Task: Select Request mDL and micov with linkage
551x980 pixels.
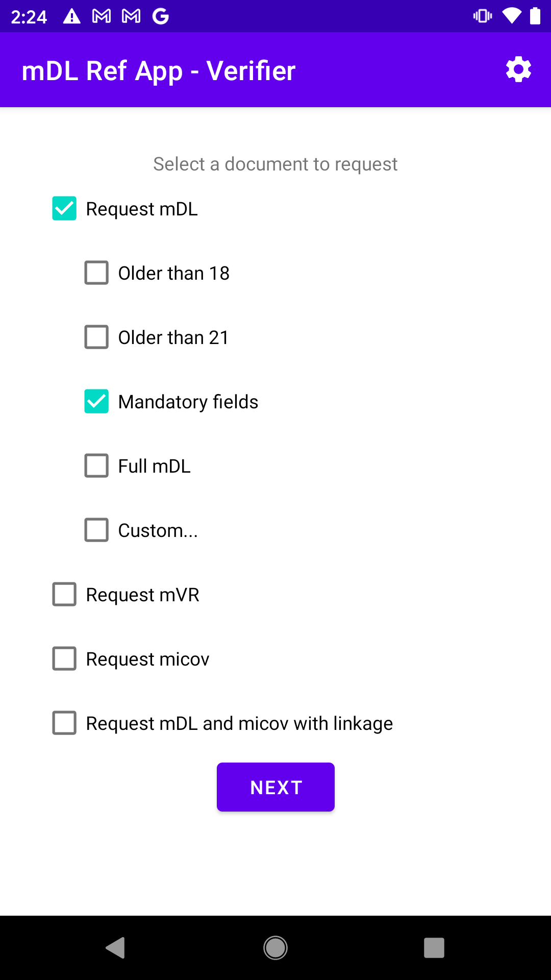Action: coord(64,723)
